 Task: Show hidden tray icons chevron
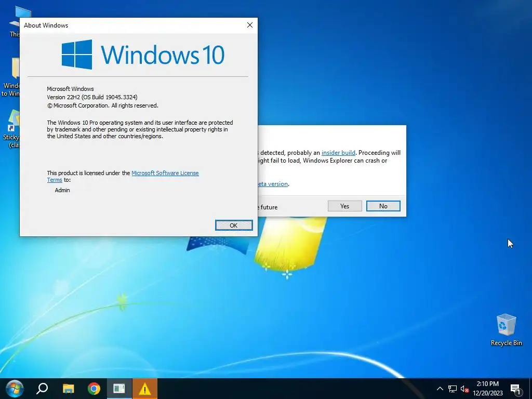[x=440, y=389]
